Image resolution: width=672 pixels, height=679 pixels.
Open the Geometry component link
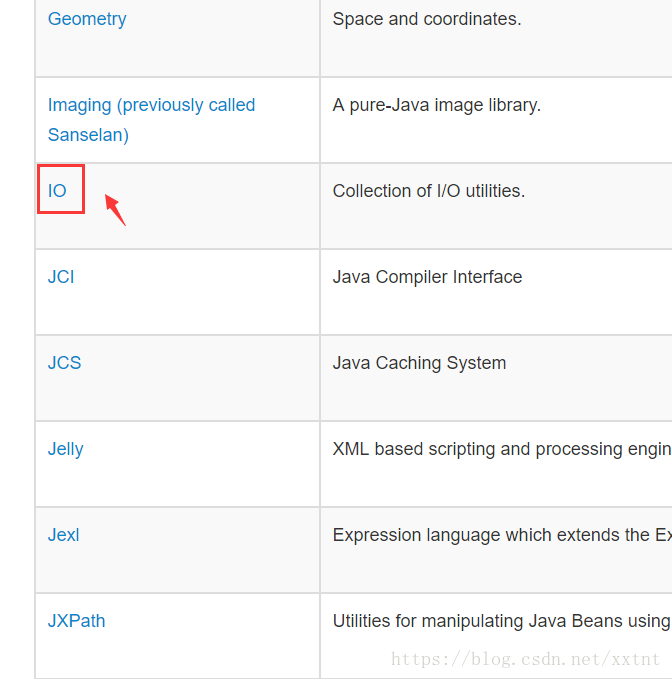87,19
